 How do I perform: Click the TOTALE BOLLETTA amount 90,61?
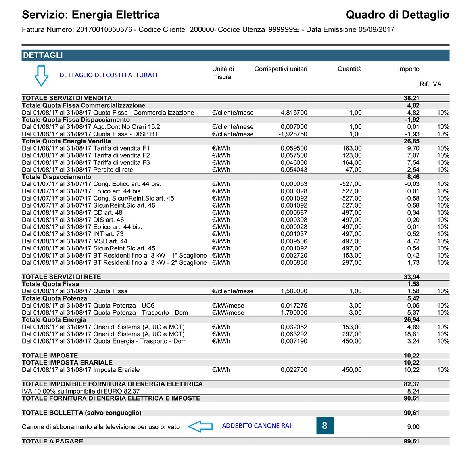pos(412,413)
